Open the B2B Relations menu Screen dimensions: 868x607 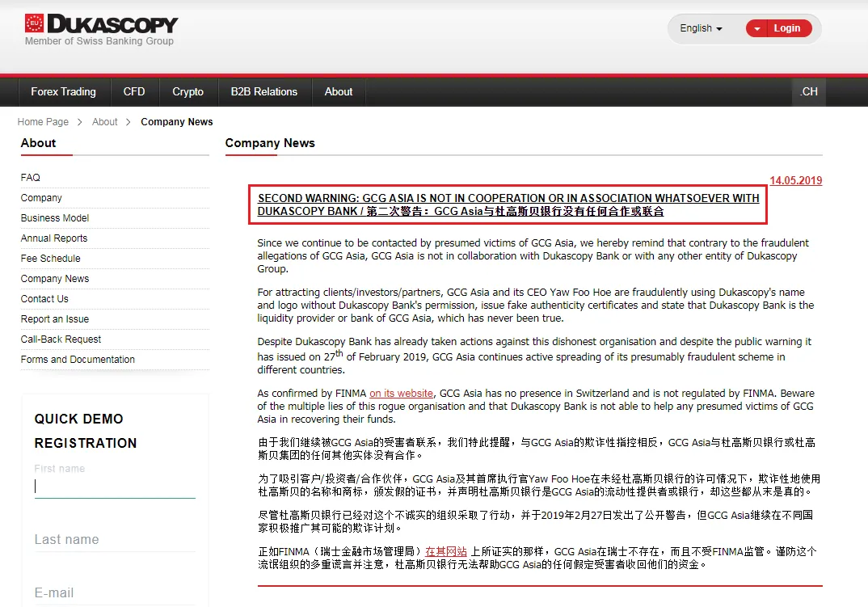pos(264,92)
